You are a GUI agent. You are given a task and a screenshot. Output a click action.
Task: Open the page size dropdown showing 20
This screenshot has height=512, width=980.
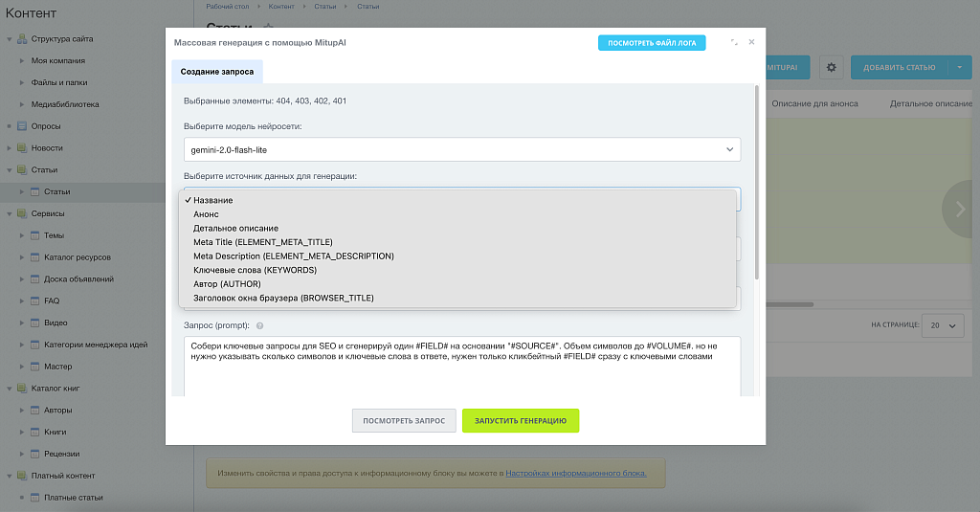(x=941, y=325)
